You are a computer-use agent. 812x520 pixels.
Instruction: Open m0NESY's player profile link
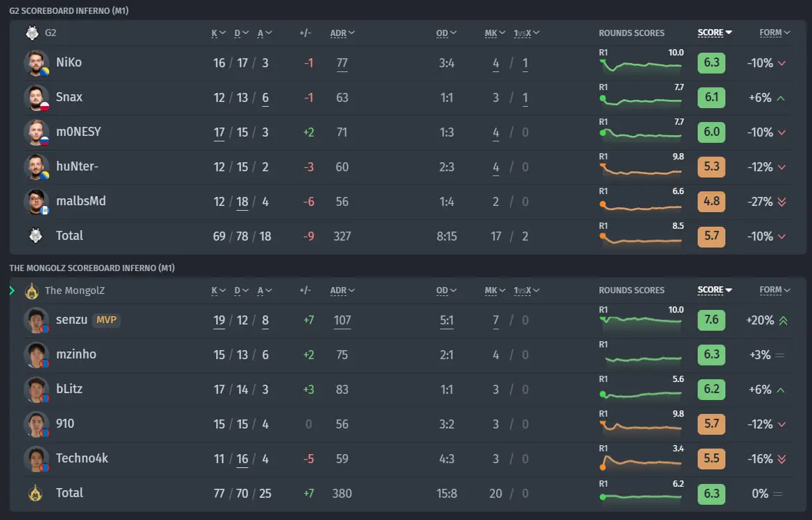(x=79, y=132)
